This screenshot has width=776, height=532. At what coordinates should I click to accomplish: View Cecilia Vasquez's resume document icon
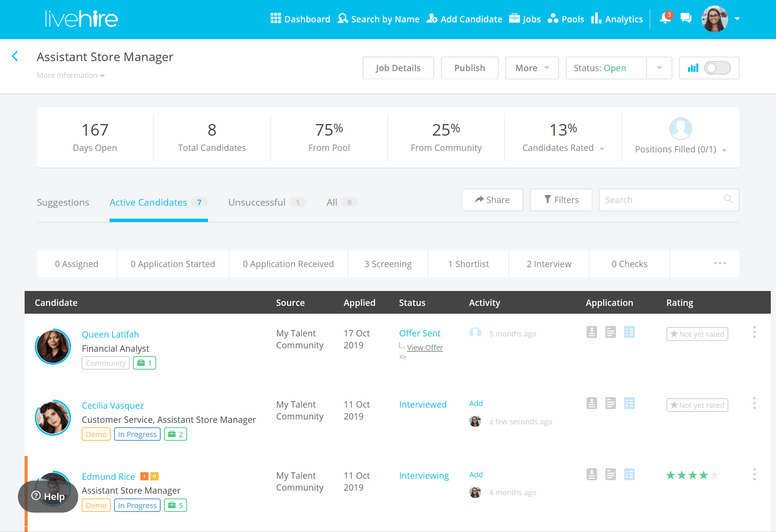pos(611,403)
